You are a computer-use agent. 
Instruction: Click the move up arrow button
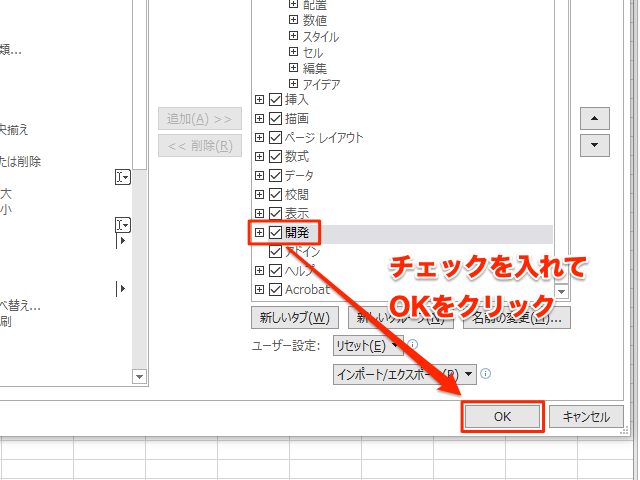[595, 119]
